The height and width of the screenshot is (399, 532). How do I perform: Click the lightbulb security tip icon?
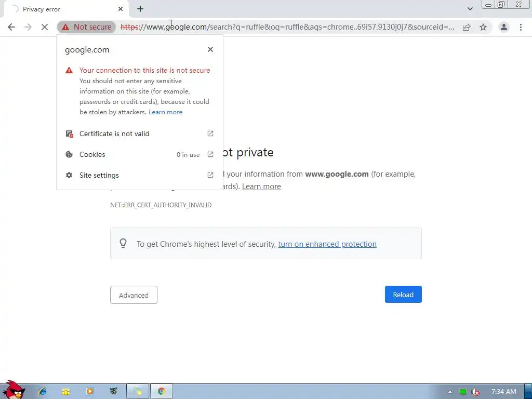coord(123,243)
